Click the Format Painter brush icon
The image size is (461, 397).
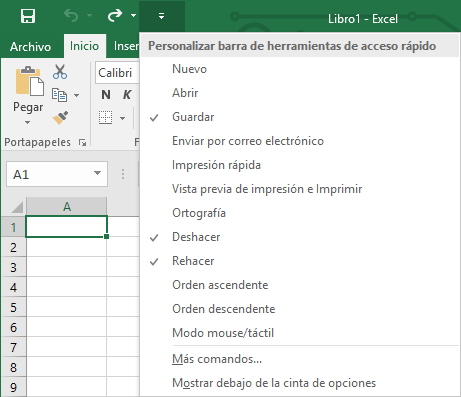60,118
